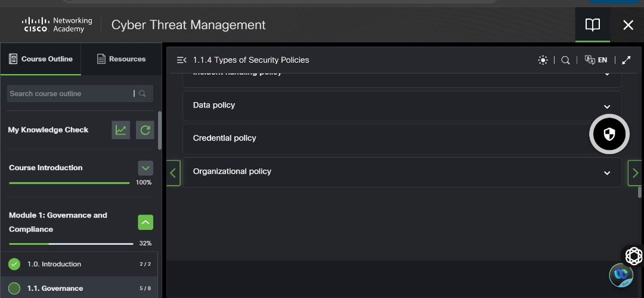Click the content pane vertical scrollbar
The image size is (644, 298).
pos(639,192)
